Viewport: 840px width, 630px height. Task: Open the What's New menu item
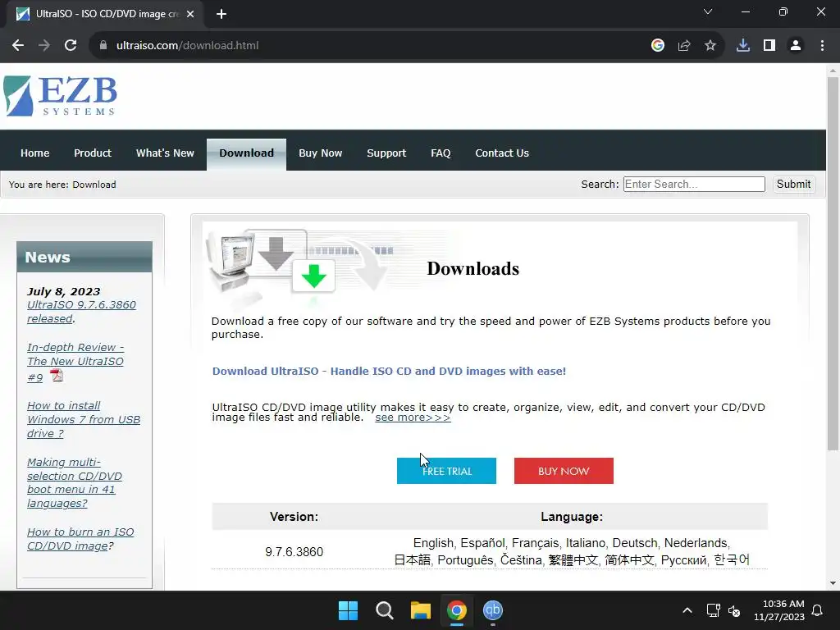(165, 153)
